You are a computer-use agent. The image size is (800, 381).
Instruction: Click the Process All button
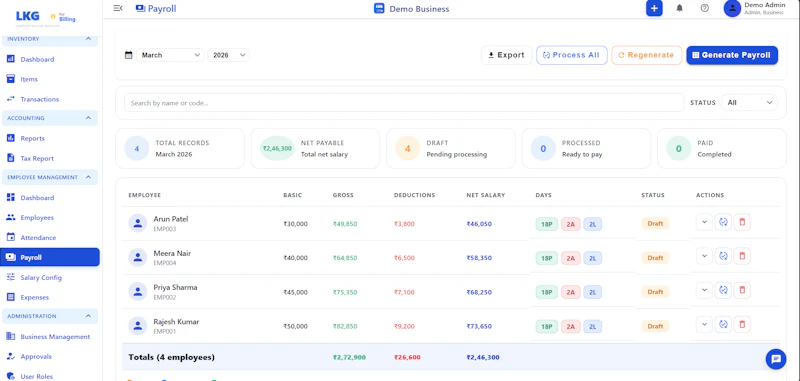pyautogui.click(x=571, y=55)
